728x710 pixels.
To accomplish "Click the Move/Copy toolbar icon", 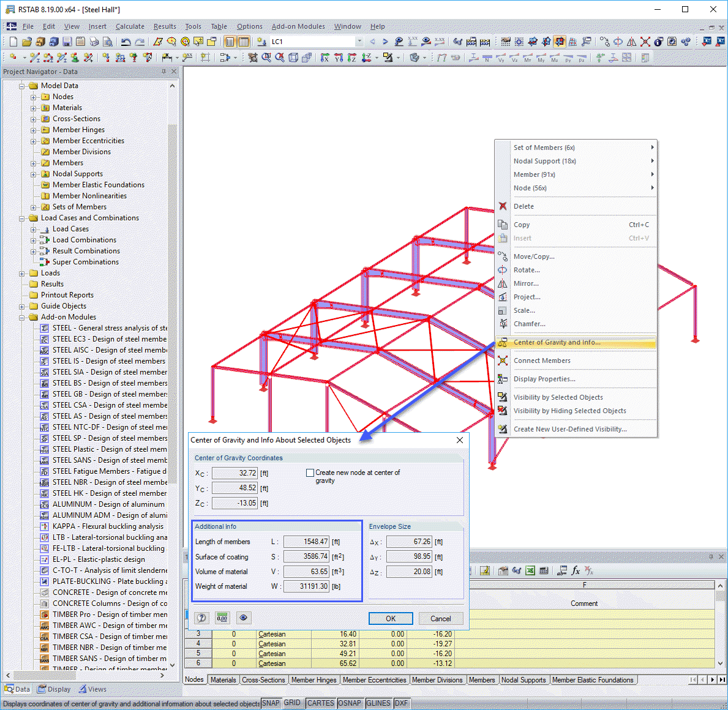I will [x=604, y=42].
